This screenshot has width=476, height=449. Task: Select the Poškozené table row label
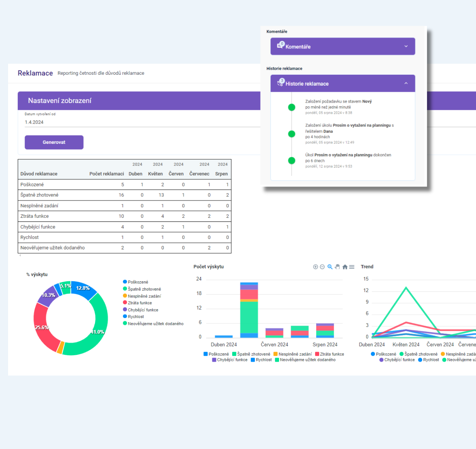click(x=32, y=184)
